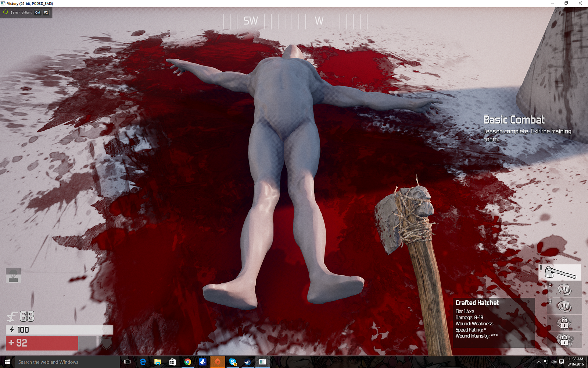Open the Windows Store from the taskbar
Viewport: 588px width, 368px height.
pyautogui.click(x=172, y=362)
